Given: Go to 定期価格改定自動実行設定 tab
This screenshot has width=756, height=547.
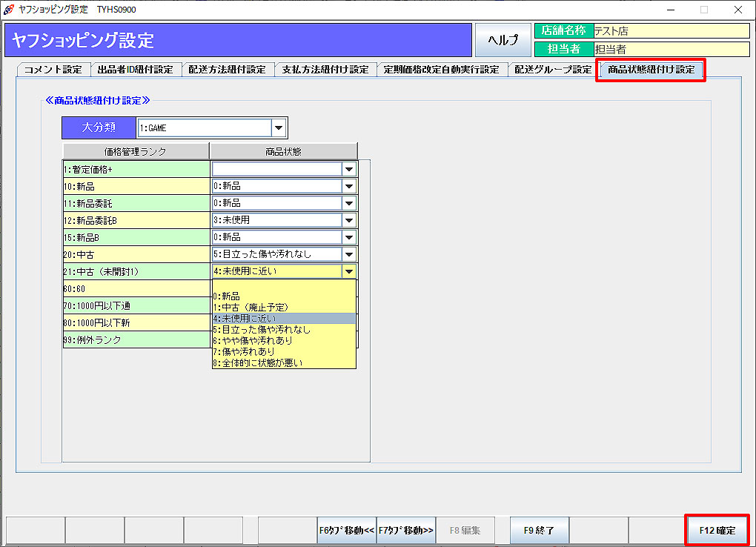Looking at the screenshot, I should click(x=442, y=70).
